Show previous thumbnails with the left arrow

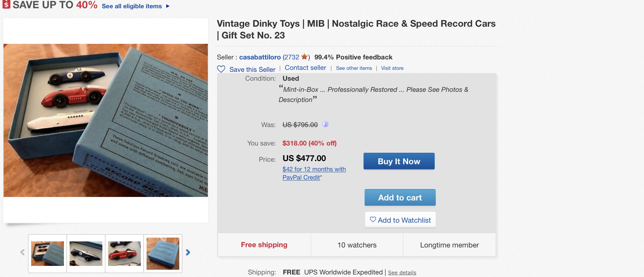pyautogui.click(x=22, y=253)
